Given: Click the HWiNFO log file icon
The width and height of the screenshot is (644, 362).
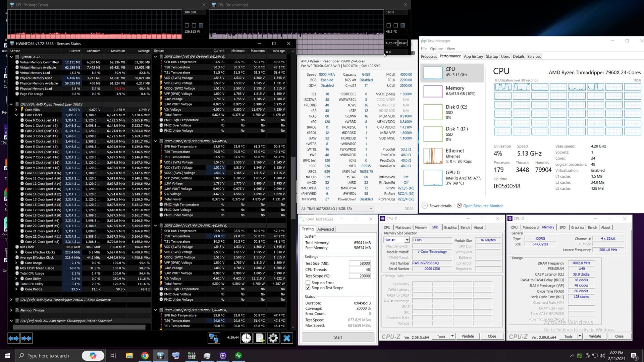Looking at the screenshot, I should tap(260, 338).
